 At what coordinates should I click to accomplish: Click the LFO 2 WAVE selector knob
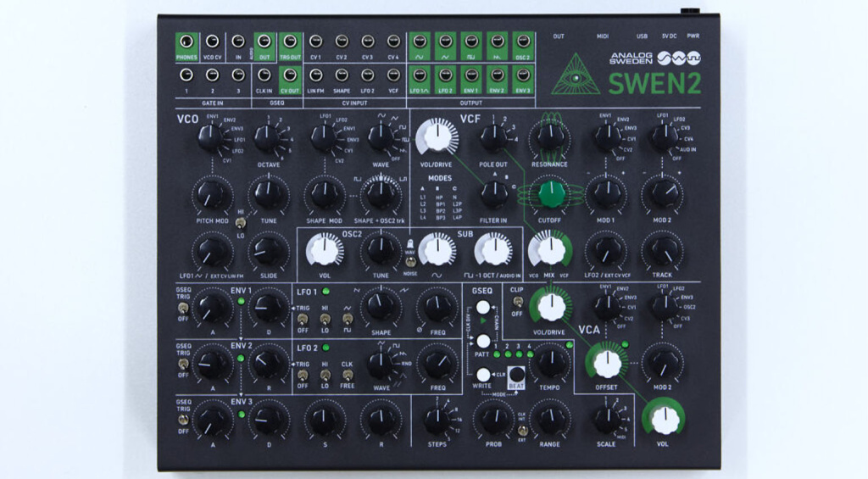point(381,364)
